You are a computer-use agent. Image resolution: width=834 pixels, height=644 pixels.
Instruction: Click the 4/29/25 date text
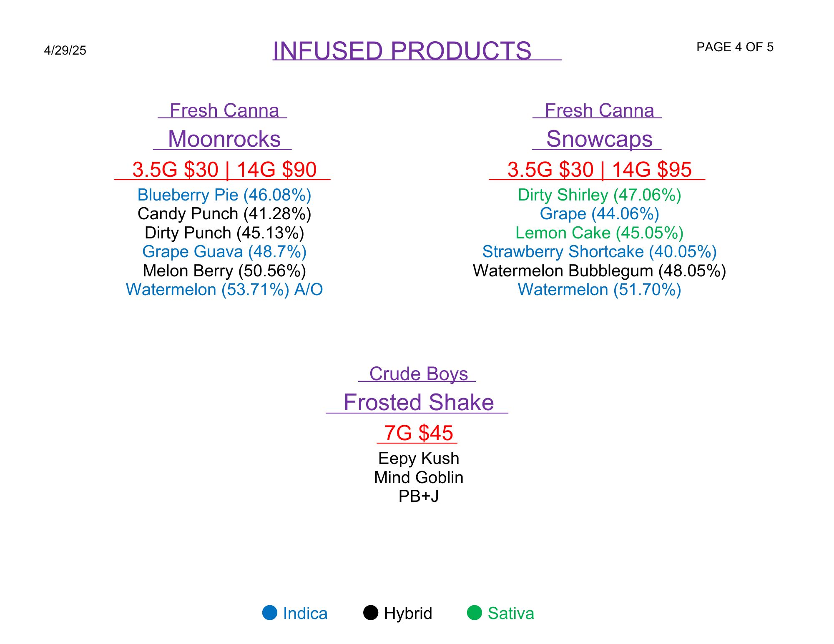coord(65,50)
